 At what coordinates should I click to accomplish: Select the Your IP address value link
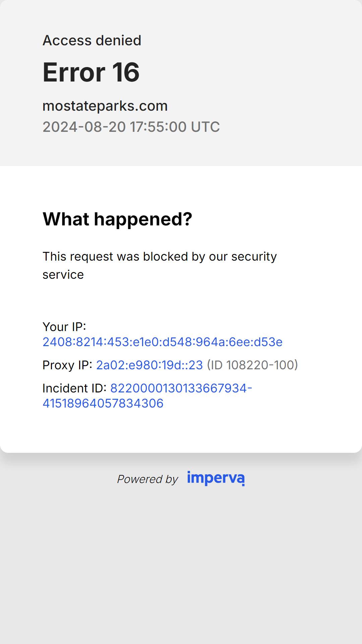coord(163,342)
